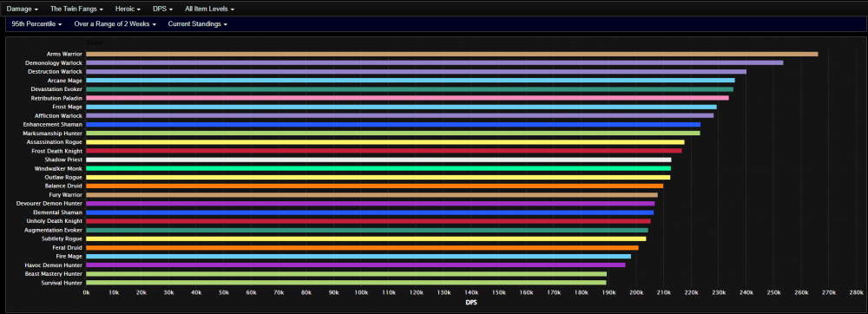The width and height of the screenshot is (868, 314).
Task: Click the Marksmanship Hunter bar
Action: [393, 134]
